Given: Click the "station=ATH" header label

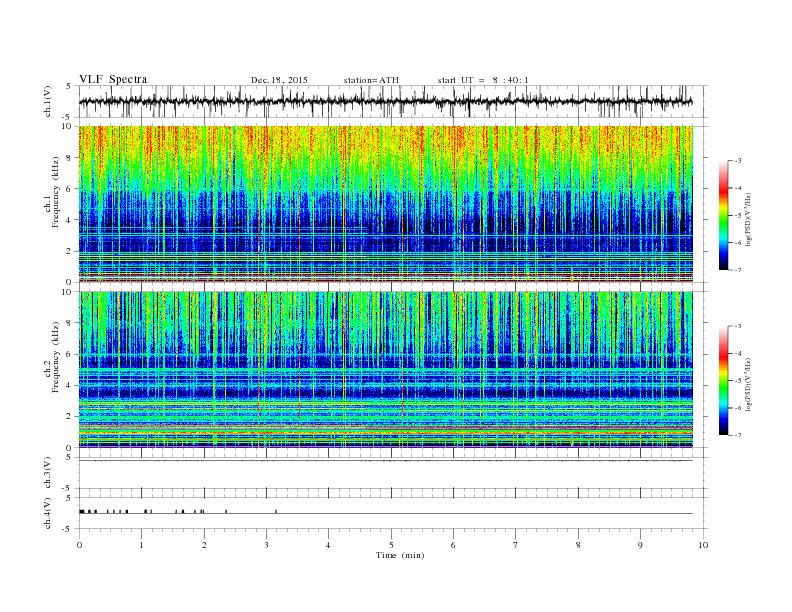Looking at the screenshot, I should point(371,80).
